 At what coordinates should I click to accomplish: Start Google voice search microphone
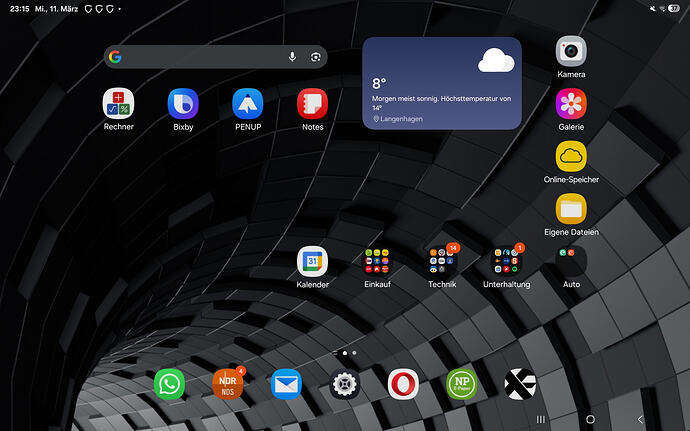pos(292,57)
